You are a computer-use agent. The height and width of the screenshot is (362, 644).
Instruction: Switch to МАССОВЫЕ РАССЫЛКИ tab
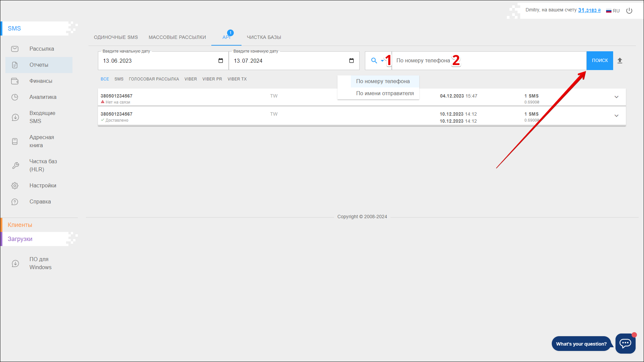[x=177, y=37]
